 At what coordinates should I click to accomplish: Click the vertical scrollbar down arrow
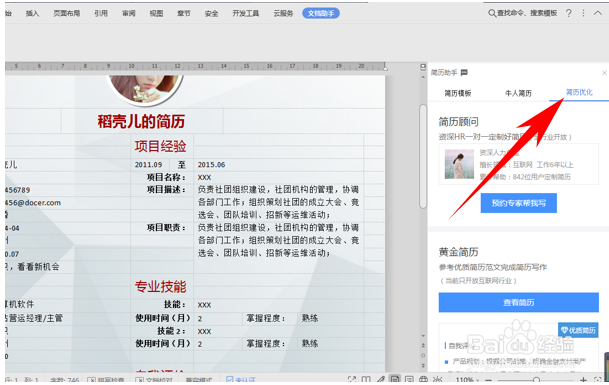click(423, 336)
